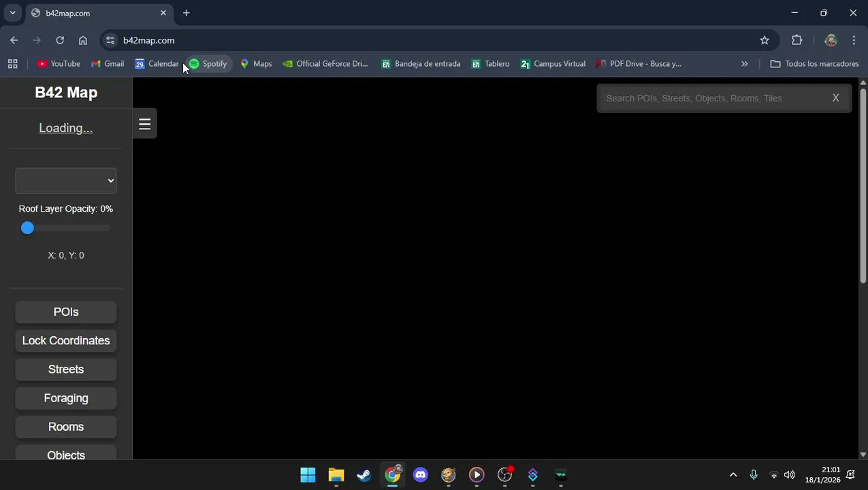The width and height of the screenshot is (868, 490).
Task: Open the Wi-Fi network tray icon
Action: [x=773, y=475]
